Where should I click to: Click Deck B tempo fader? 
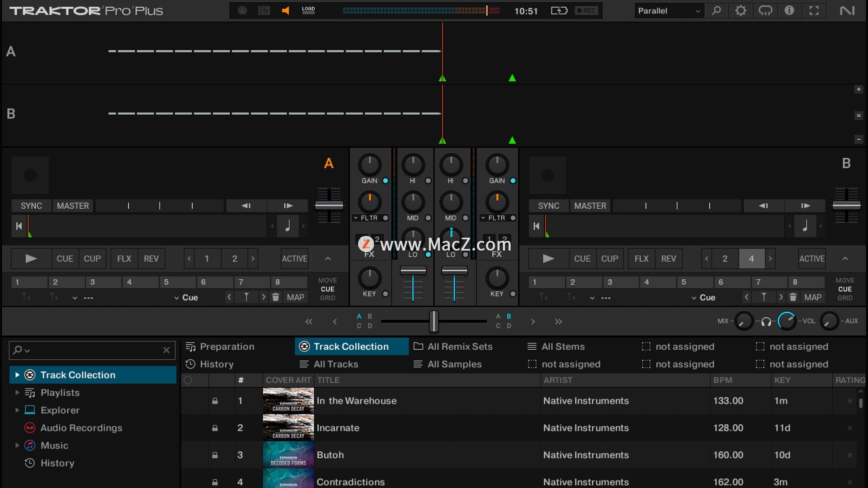(846, 205)
